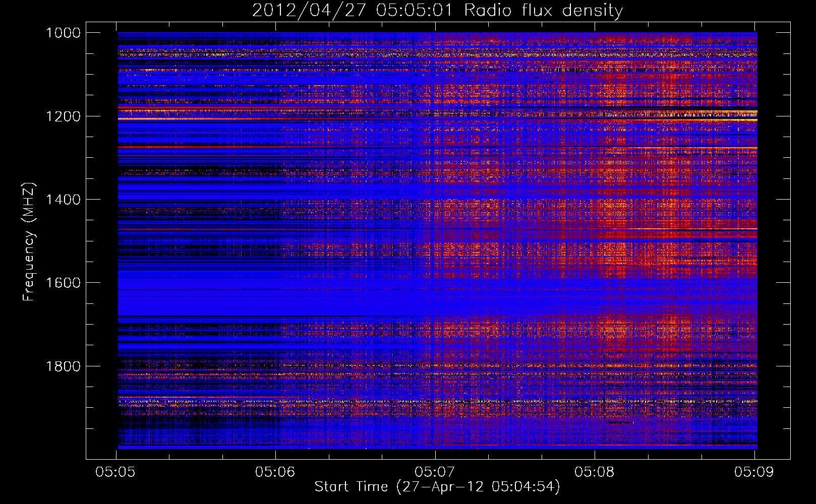This screenshot has width=816, height=504.
Task: Click the 05:05 time axis label
Action: pyautogui.click(x=115, y=472)
